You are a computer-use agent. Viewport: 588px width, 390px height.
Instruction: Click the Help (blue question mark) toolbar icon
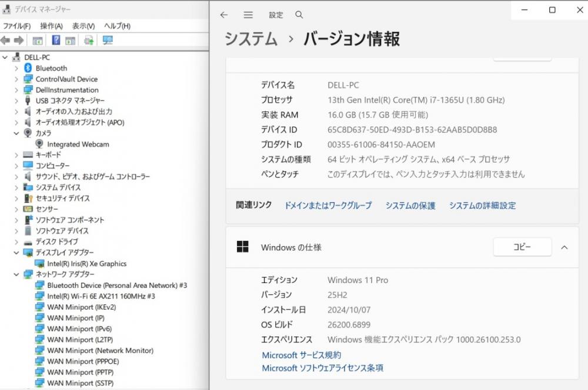(56, 41)
